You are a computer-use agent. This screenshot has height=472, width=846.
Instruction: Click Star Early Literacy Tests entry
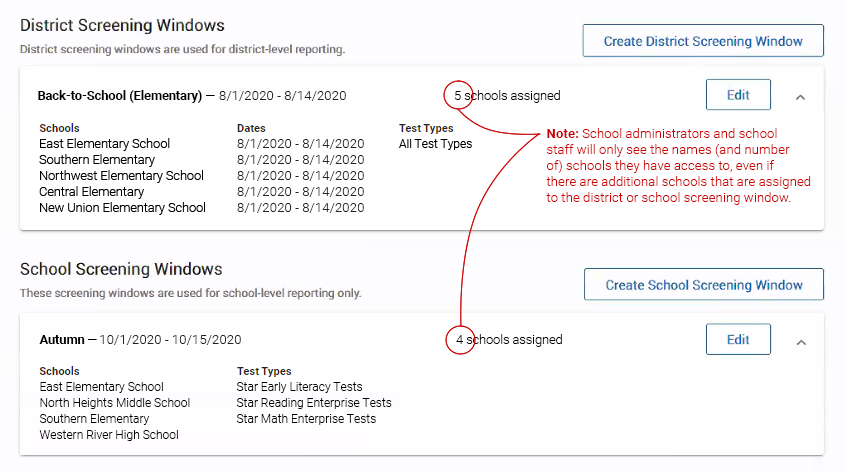(x=299, y=387)
